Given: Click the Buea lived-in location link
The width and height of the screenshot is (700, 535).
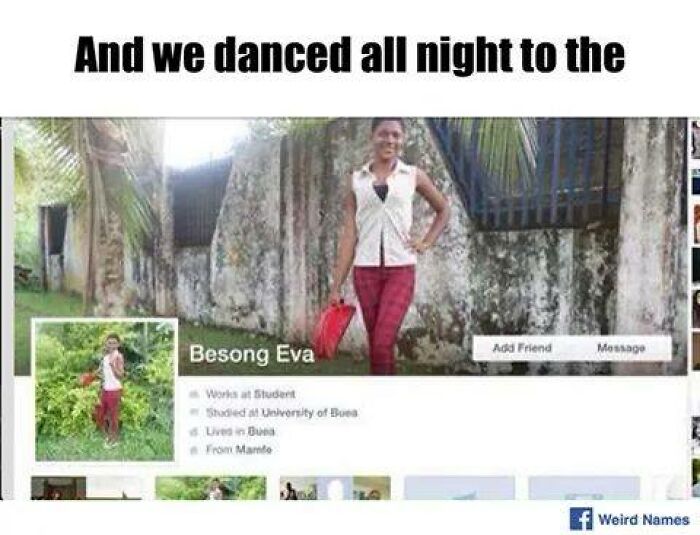Looking at the screenshot, I should pyautogui.click(x=261, y=431).
